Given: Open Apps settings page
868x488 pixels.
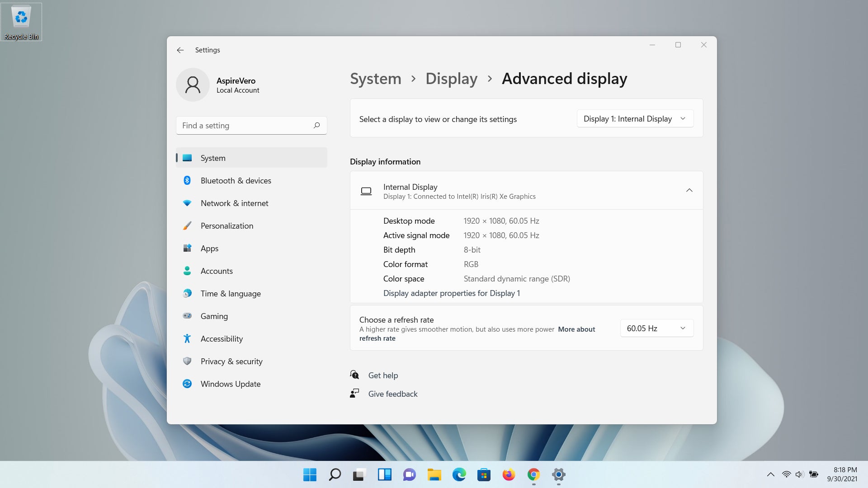Looking at the screenshot, I should (x=251, y=249).
